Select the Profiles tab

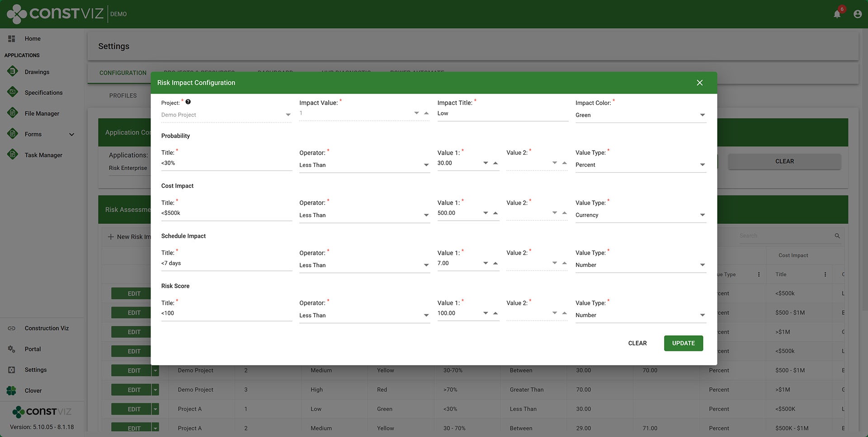(123, 95)
